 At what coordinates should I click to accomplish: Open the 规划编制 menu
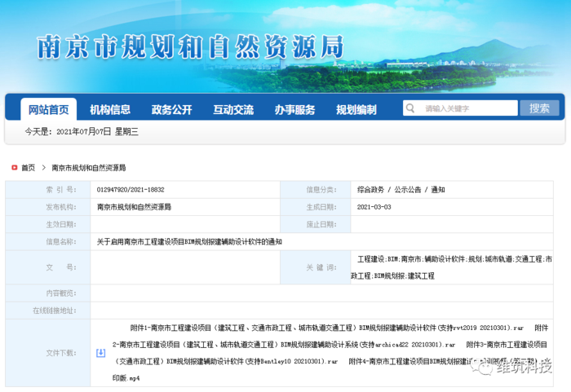356,109
